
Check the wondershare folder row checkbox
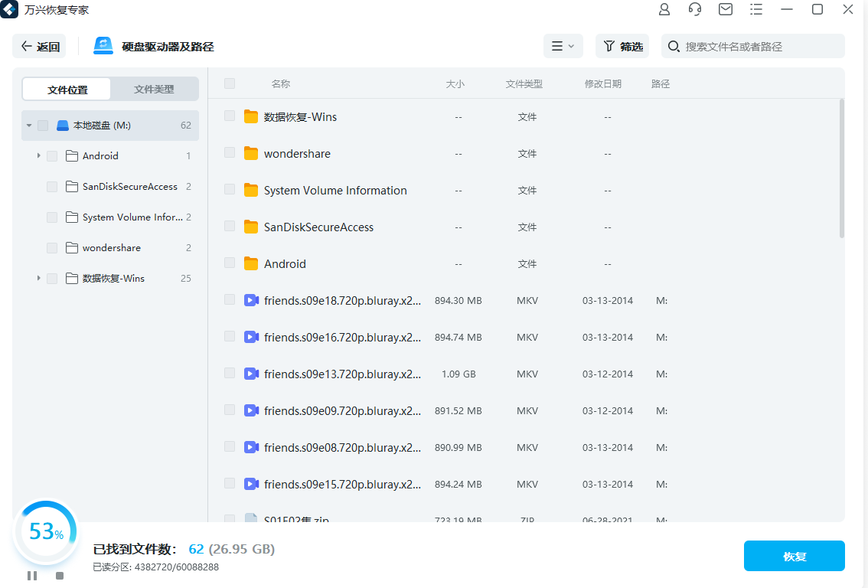(230, 152)
